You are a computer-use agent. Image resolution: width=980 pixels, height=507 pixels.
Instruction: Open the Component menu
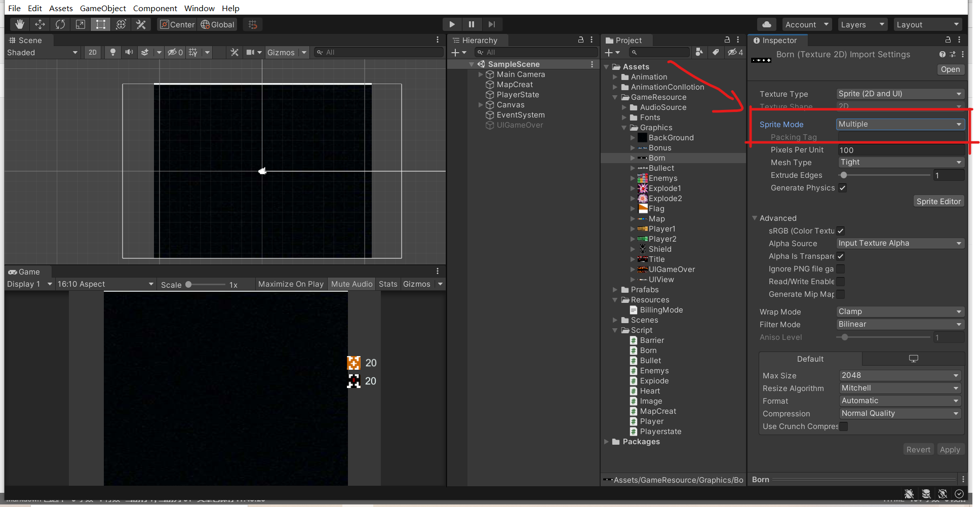(155, 8)
